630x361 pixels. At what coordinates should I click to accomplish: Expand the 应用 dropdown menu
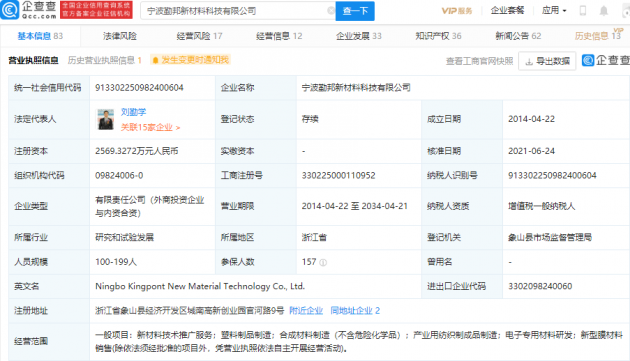[554, 10]
